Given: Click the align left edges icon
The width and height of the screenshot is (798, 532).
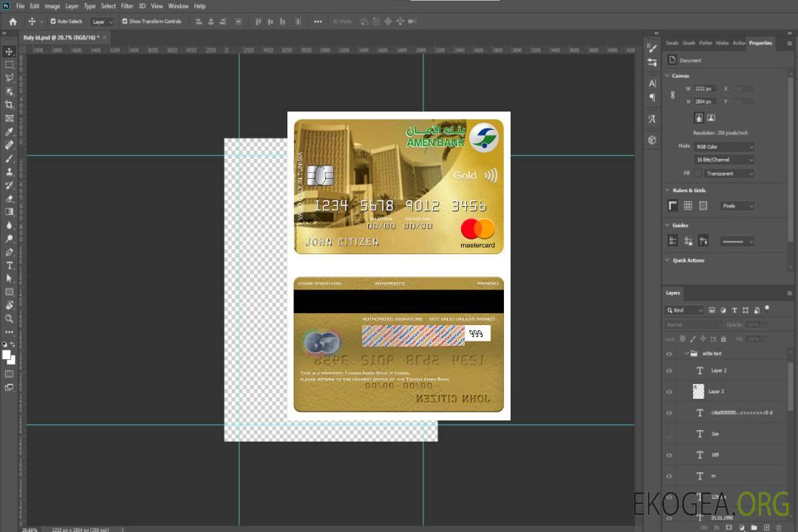Looking at the screenshot, I should [x=199, y=21].
